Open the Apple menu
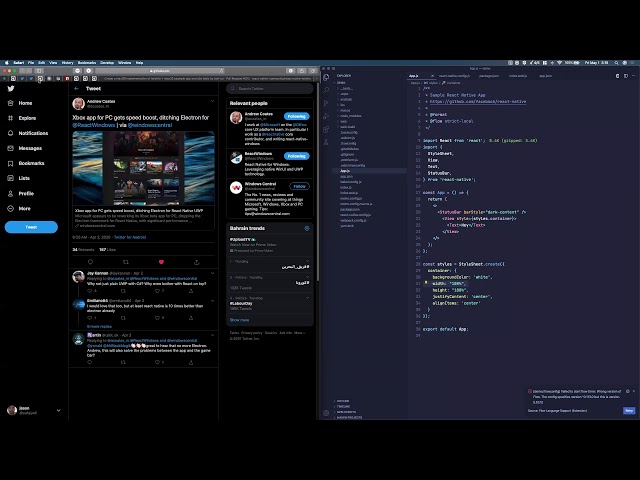The image size is (640, 480). (7, 63)
